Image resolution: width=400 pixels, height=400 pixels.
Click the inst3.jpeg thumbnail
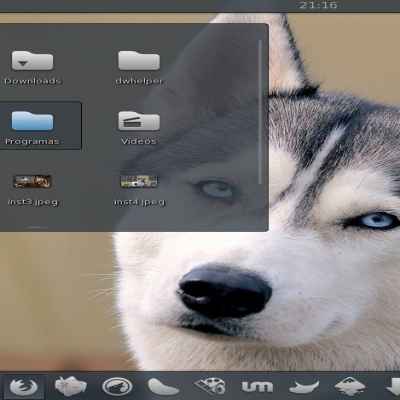32,181
